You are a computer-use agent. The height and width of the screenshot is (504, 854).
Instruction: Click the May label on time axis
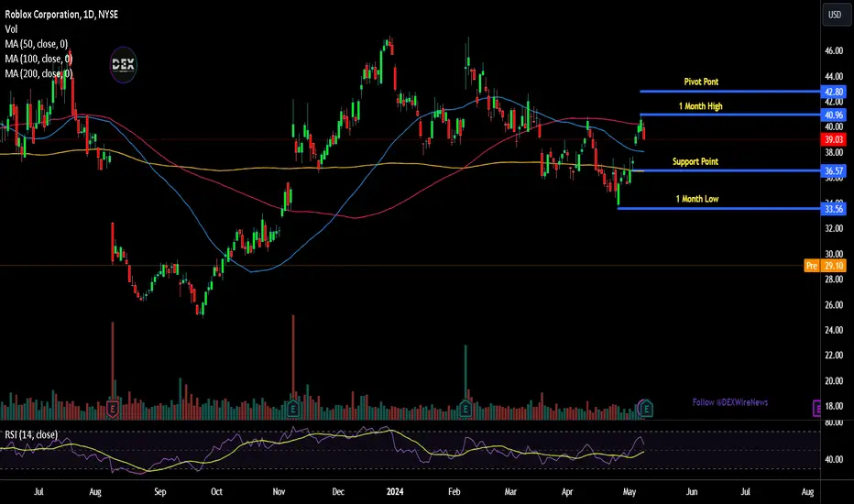pos(630,491)
